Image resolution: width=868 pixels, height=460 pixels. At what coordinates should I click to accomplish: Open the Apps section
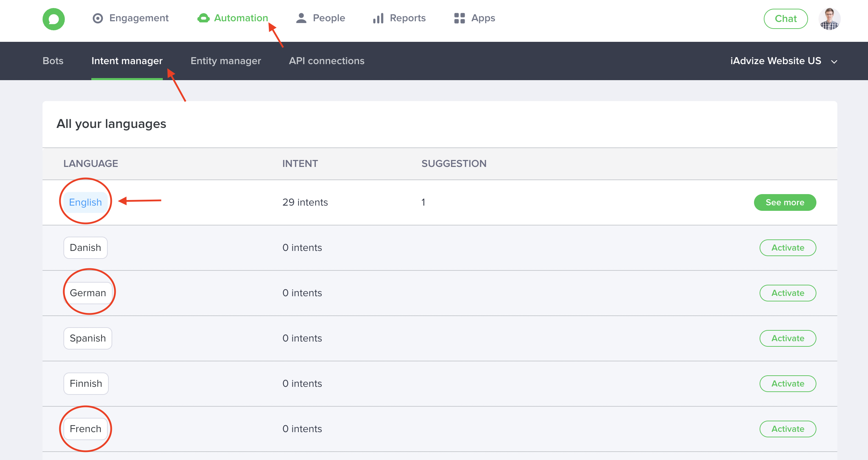(x=475, y=18)
